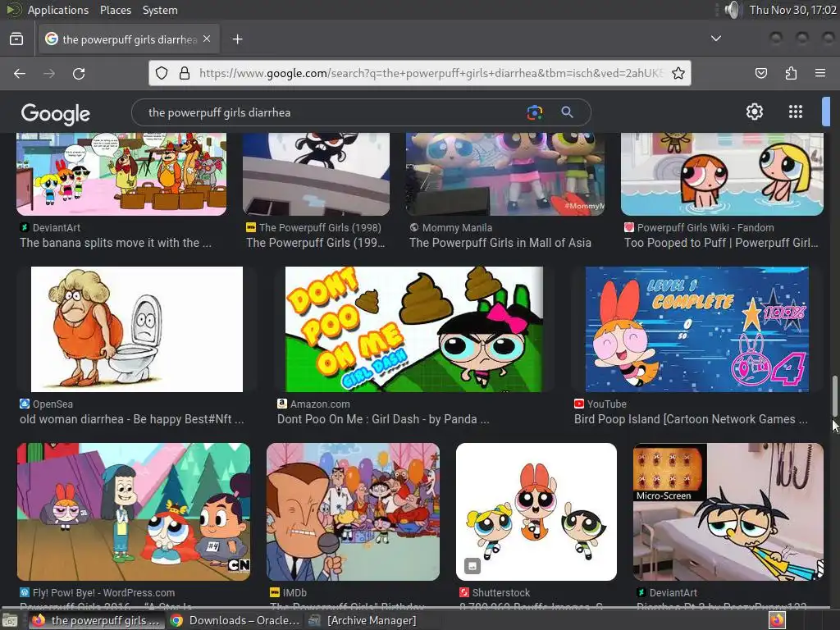This screenshot has width=840, height=630.
Task: Reload the current page
Action: tap(79, 73)
